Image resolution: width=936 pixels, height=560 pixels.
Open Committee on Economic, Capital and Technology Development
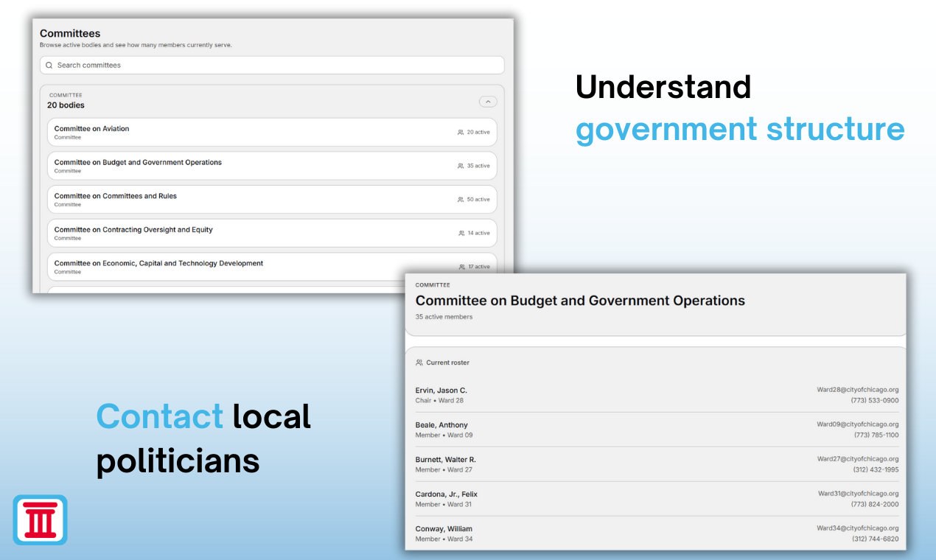click(x=158, y=264)
